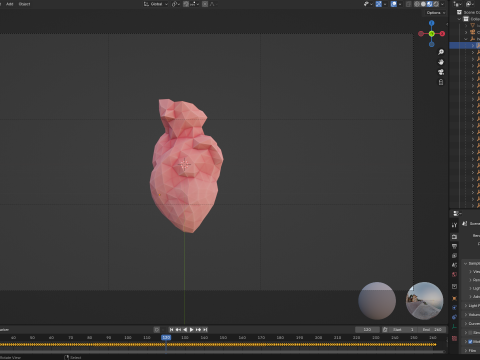
Task: Open the green Object Data properties tab
Action: [x=454, y=326]
